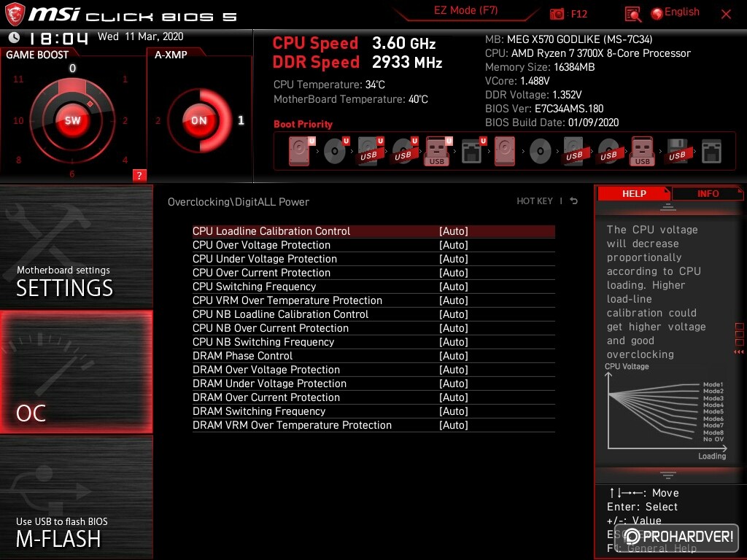This screenshot has width=747, height=560.
Task: Open the English language selector
Action: click(682, 12)
